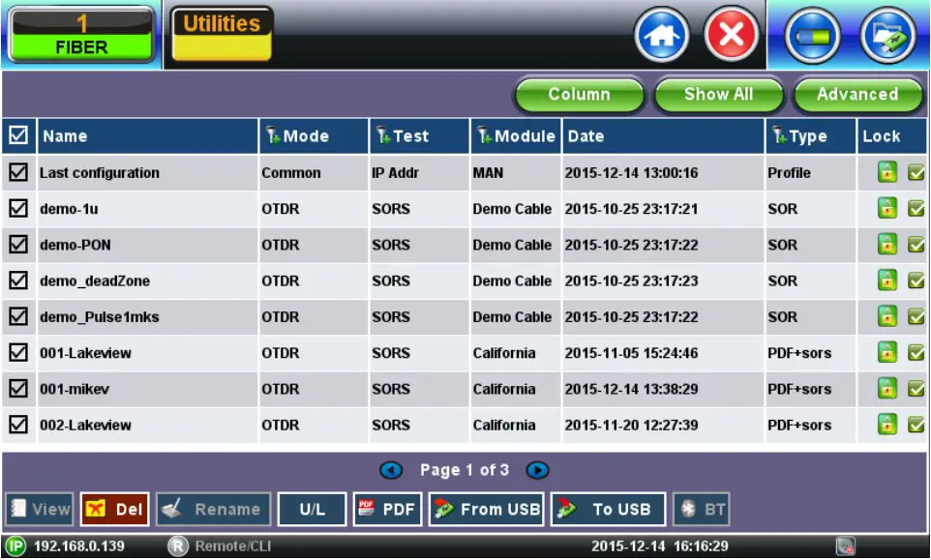The height and width of the screenshot is (560, 931).
Task: Open the Module column filter
Action: click(x=485, y=135)
